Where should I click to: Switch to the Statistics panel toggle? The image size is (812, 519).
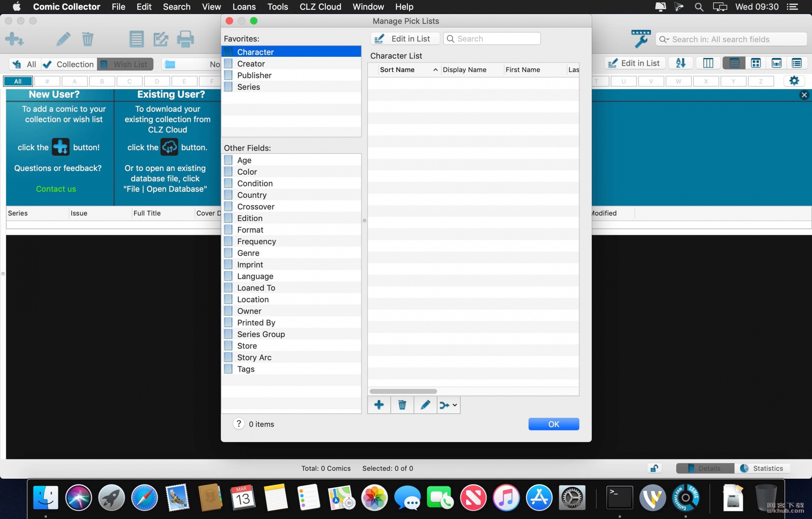coord(762,468)
